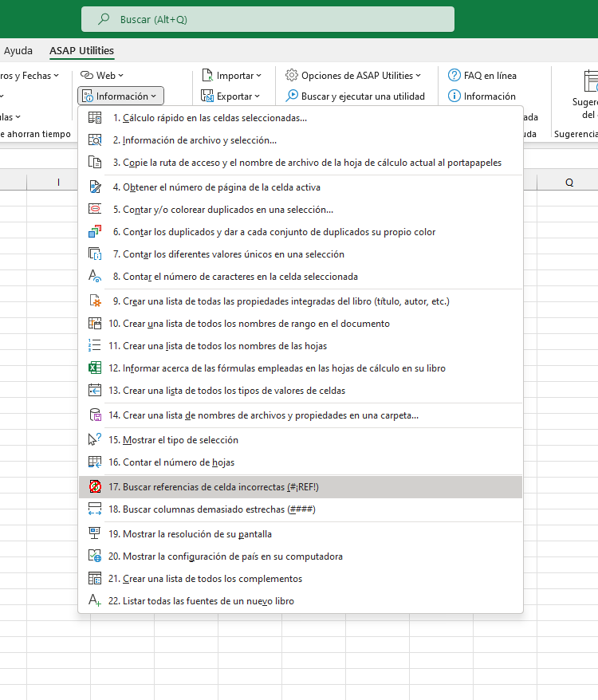Choose Contar los diferentes valores únicos

[x=301, y=254]
